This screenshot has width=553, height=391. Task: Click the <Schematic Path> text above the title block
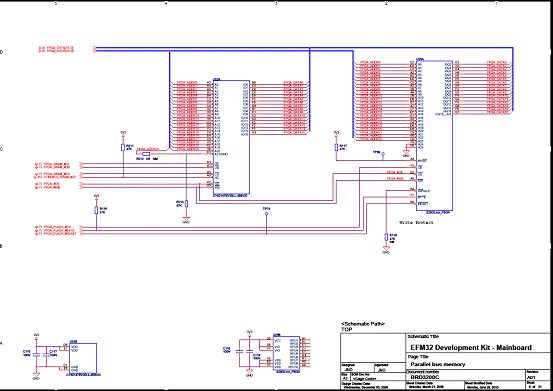(x=363, y=324)
